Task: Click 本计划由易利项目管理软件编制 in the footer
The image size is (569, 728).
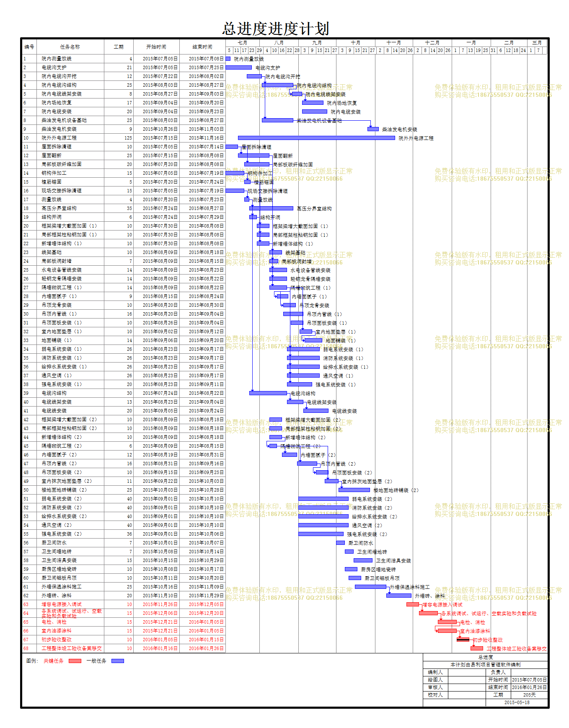Action: coord(486,665)
